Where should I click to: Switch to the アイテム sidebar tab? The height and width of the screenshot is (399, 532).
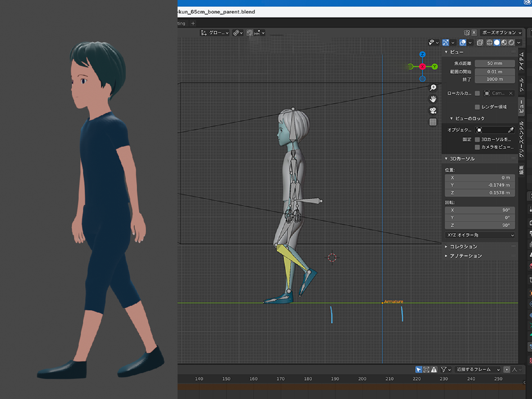point(521,61)
